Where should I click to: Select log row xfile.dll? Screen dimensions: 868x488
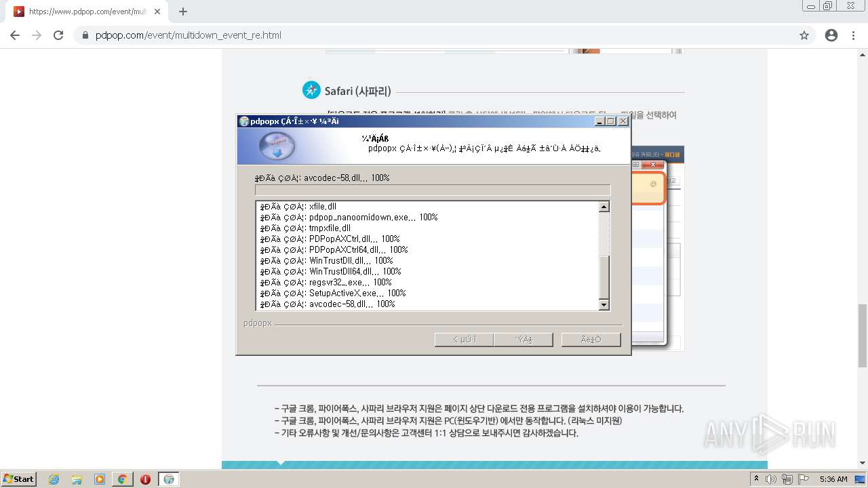click(x=298, y=207)
